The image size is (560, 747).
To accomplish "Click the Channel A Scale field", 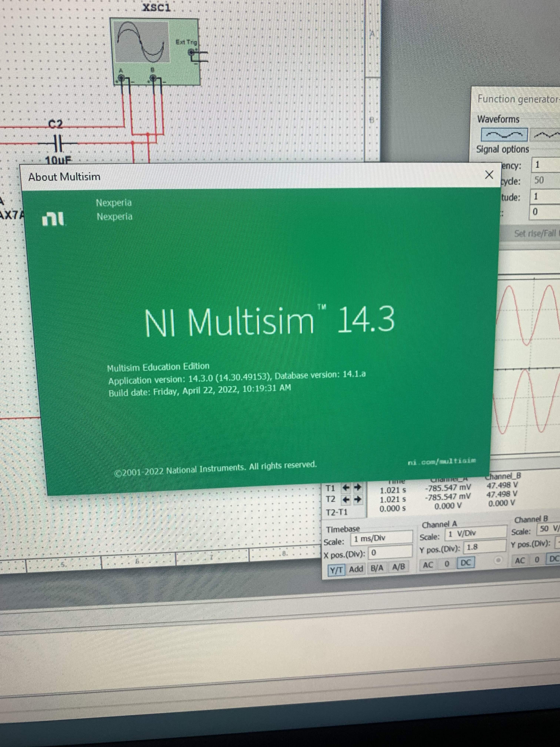I will (x=476, y=533).
